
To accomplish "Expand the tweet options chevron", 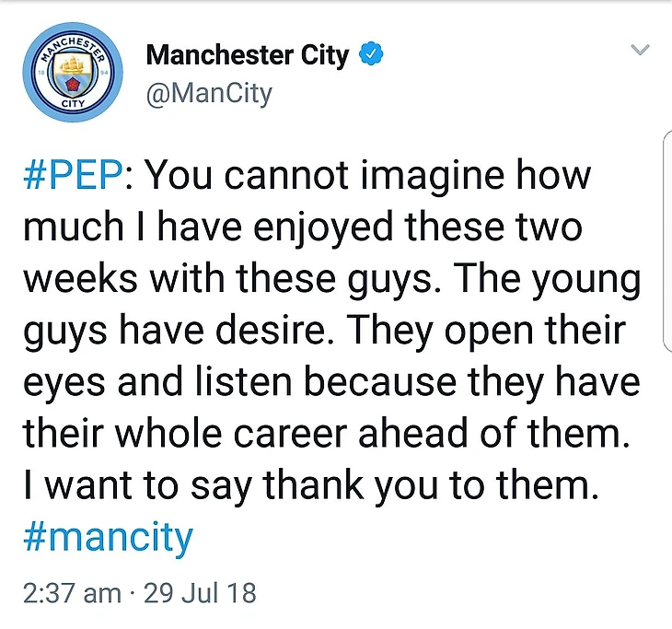I will tap(641, 50).
